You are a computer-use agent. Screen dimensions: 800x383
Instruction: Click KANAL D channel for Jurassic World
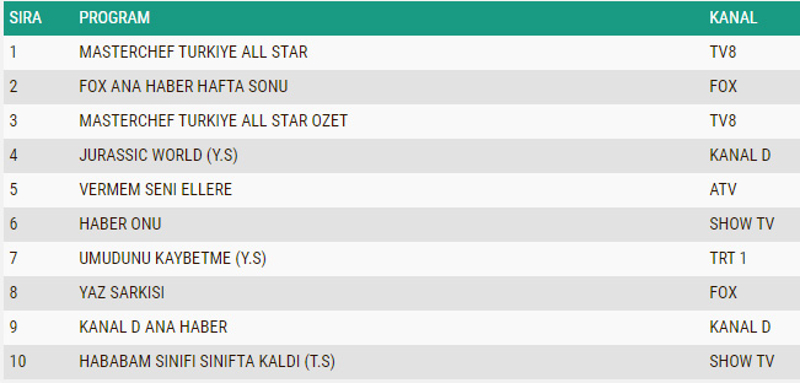tap(740, 156)
